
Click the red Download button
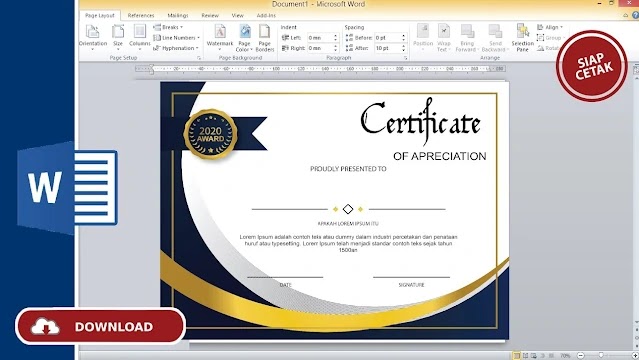(101, 326)
